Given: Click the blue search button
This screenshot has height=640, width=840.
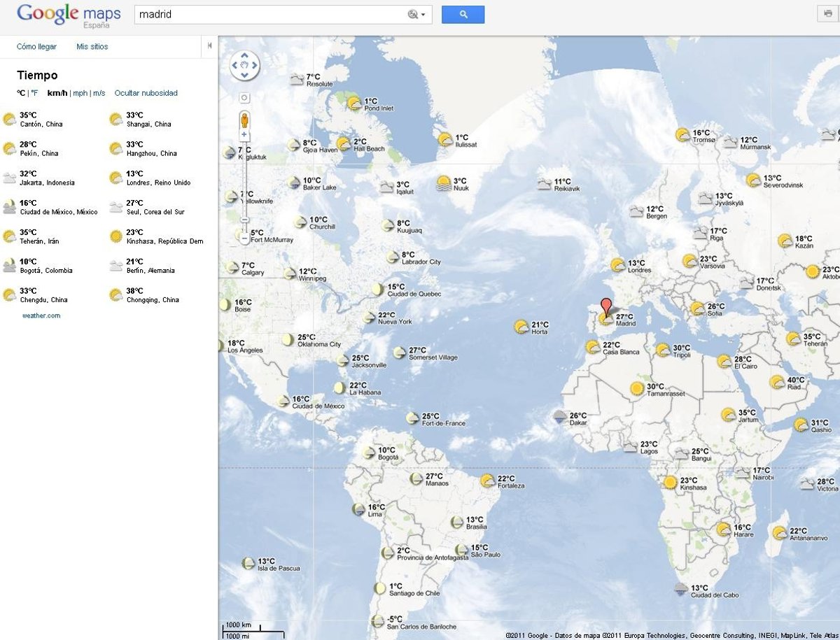Looking at the screenshot, I should click(x=463, y=15).
